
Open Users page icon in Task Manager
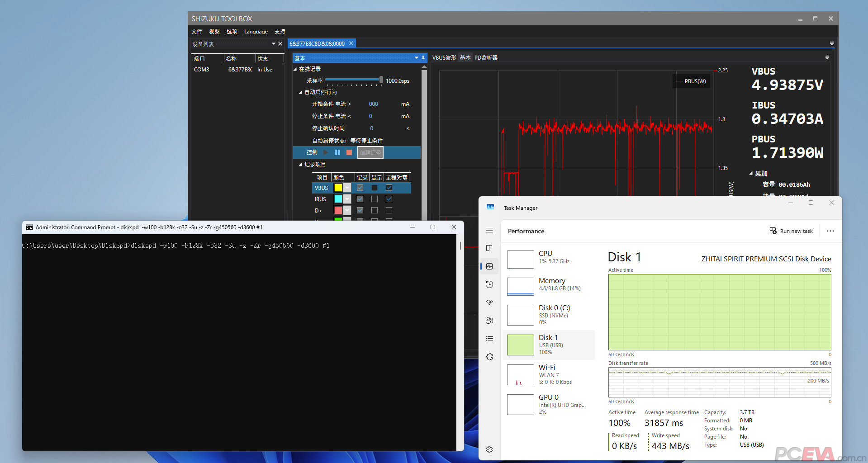pos(489,321)
